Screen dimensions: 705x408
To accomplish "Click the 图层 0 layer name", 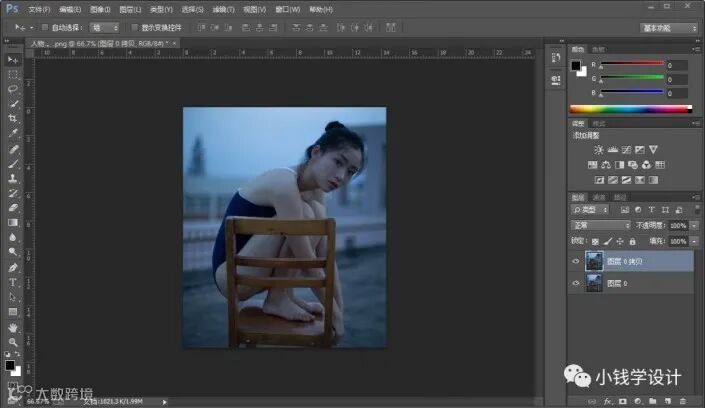I will tap(616, 285).
